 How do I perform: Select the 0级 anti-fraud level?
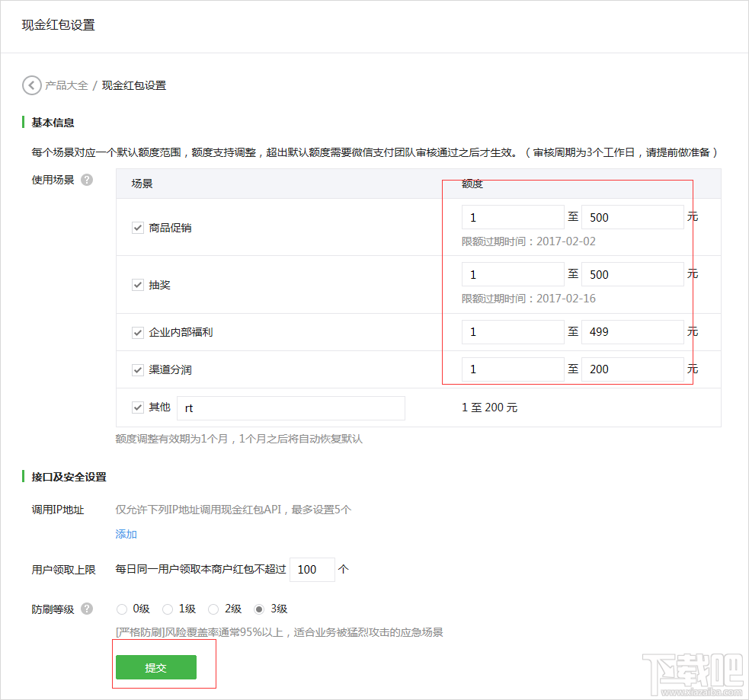click(x=122, y=609)
